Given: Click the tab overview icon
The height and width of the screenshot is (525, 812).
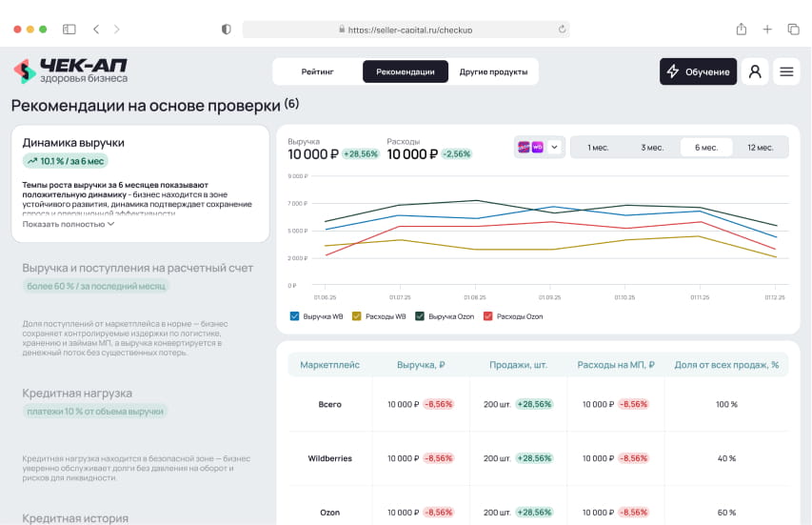Looking at the screenshot, I should coord(793,30).
